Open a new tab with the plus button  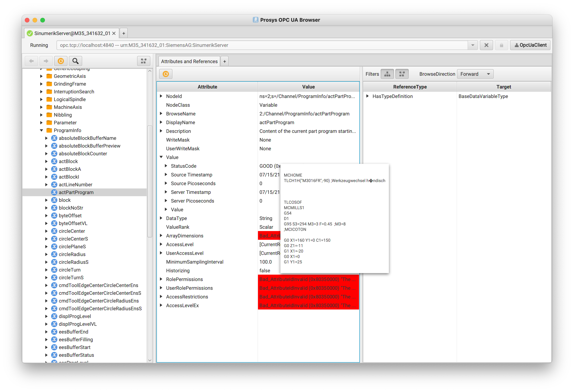124,33
